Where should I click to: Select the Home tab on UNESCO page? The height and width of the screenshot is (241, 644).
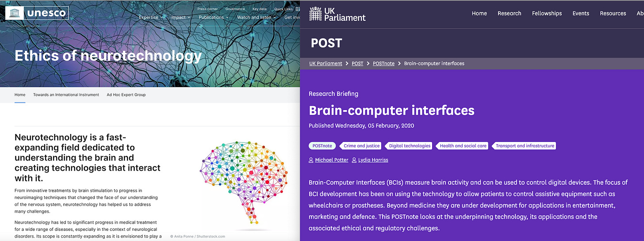[20, 95]
